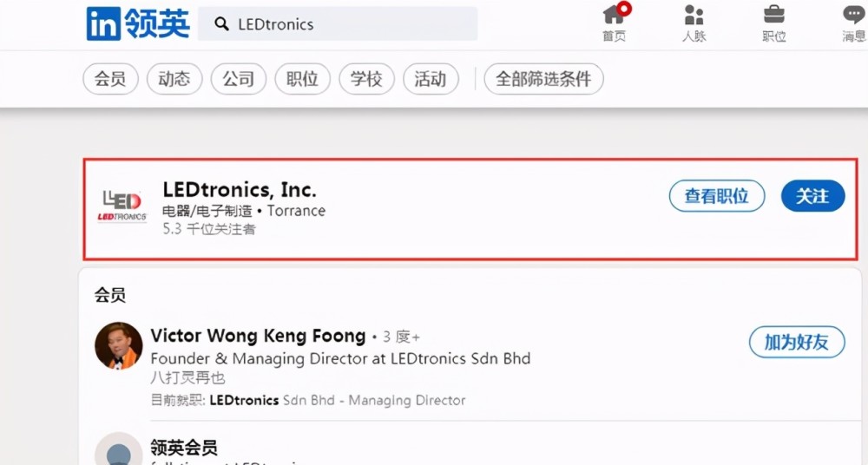Click the LEDtronics company logo
868x465 pixels.
(x=122, y=206)
